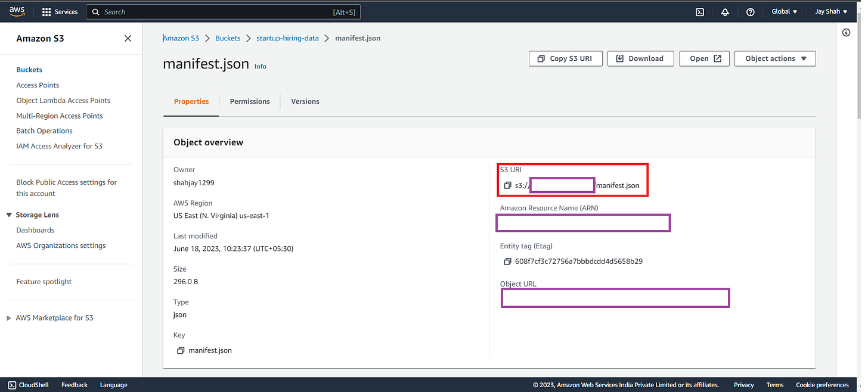Expand the Global region dropdown
The height and width of the screenshot is (392, 868).
[x=785, y=11]
